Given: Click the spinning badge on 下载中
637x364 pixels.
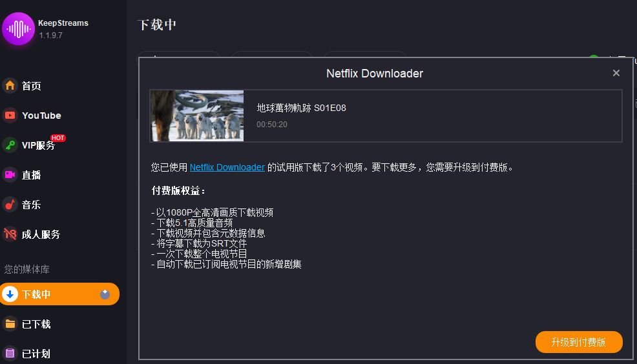Looking at the screenshot, I should (x=105, y=294).
